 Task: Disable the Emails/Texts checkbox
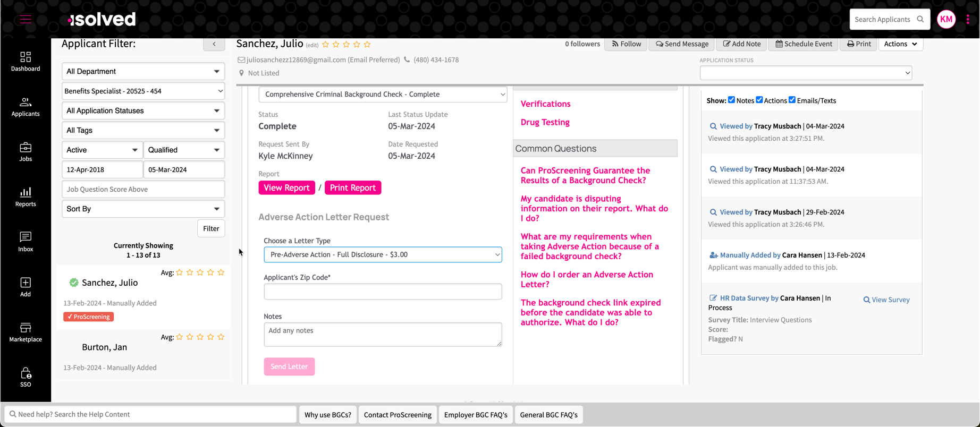click(x=792, y=100)
